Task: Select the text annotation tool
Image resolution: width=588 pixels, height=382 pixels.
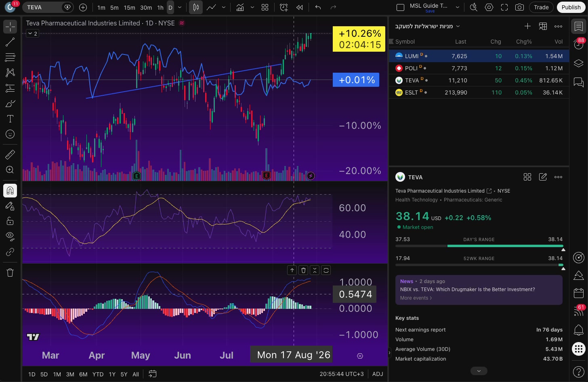Action: (x=10, y=119)
